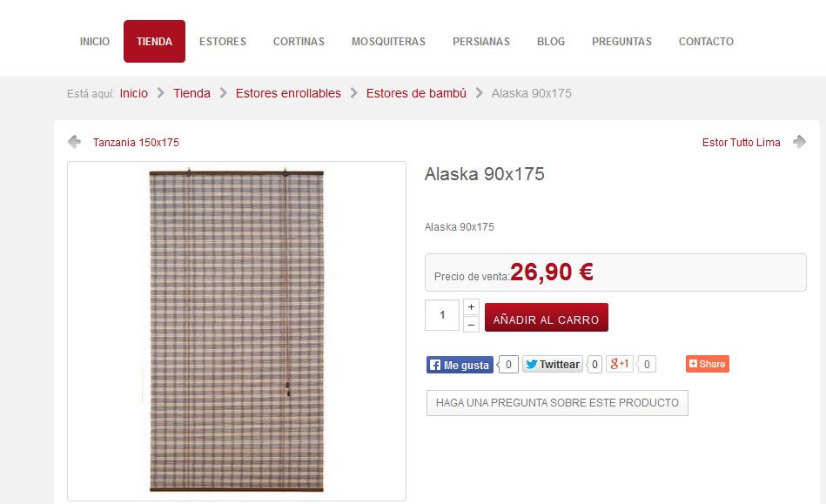Click the left arrow previous-product icon

click(74, 142)
